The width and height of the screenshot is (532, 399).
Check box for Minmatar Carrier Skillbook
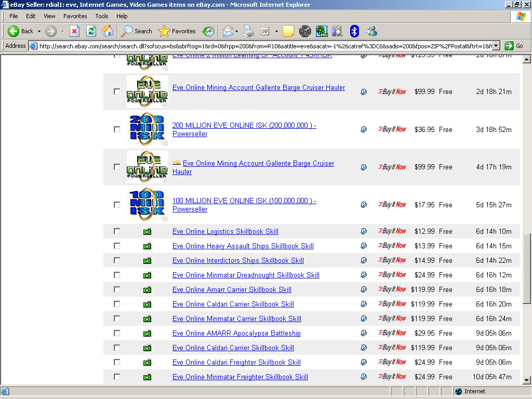point(117,318)
